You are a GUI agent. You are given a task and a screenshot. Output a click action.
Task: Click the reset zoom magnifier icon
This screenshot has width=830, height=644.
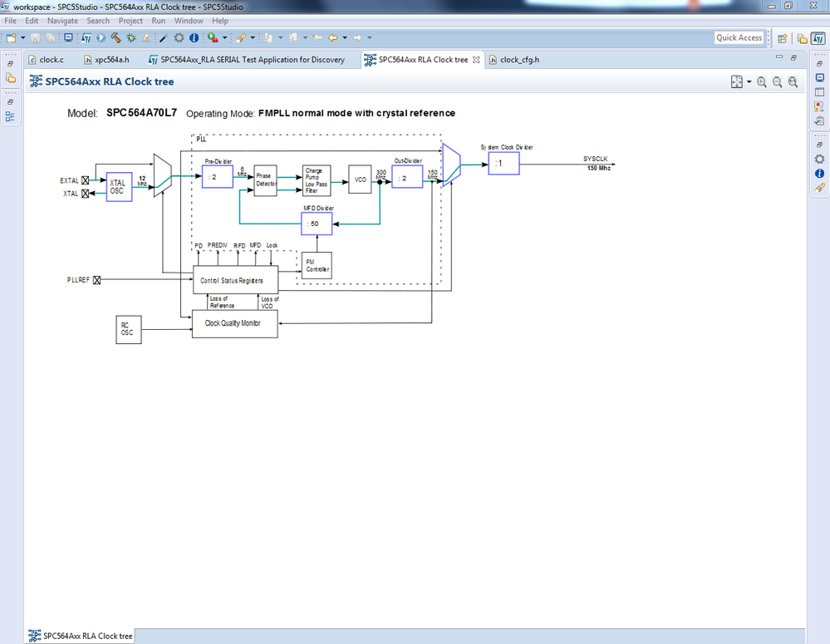pyautogui.click(x=793, y=82)
